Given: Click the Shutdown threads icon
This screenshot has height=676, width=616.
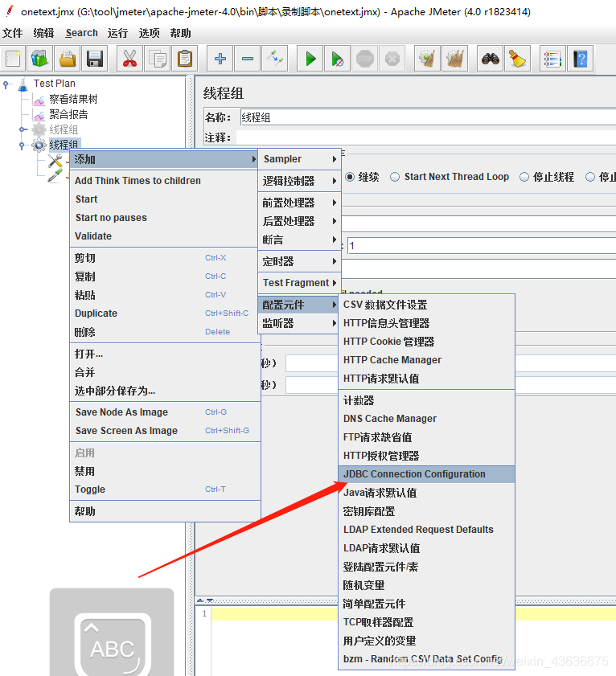Looking at the screenshot, I should click(x=392, y=58).
